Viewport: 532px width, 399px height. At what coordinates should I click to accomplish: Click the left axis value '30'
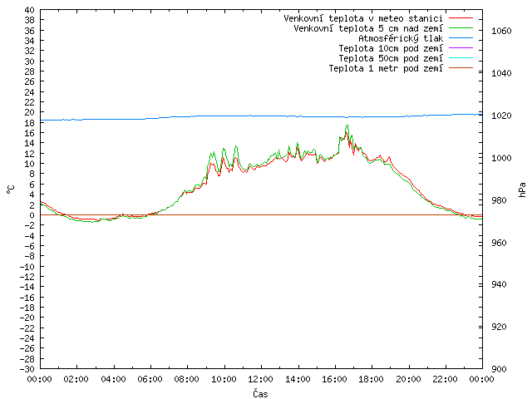[30, 62]
